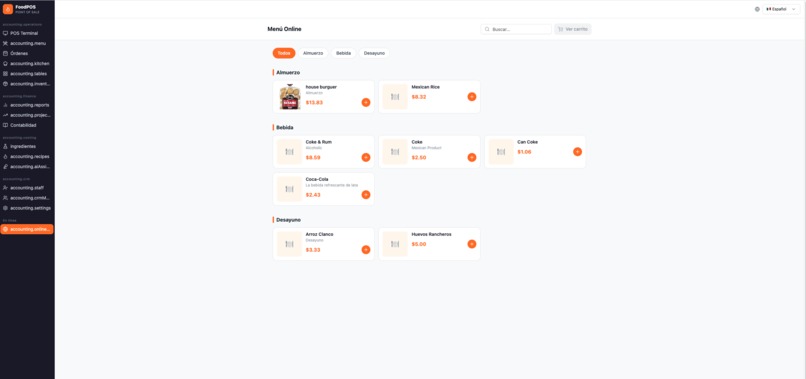The height and width of the screenshot is (379, 806).
Task: Click the $8.59 price
Action: tap(313, 157)
